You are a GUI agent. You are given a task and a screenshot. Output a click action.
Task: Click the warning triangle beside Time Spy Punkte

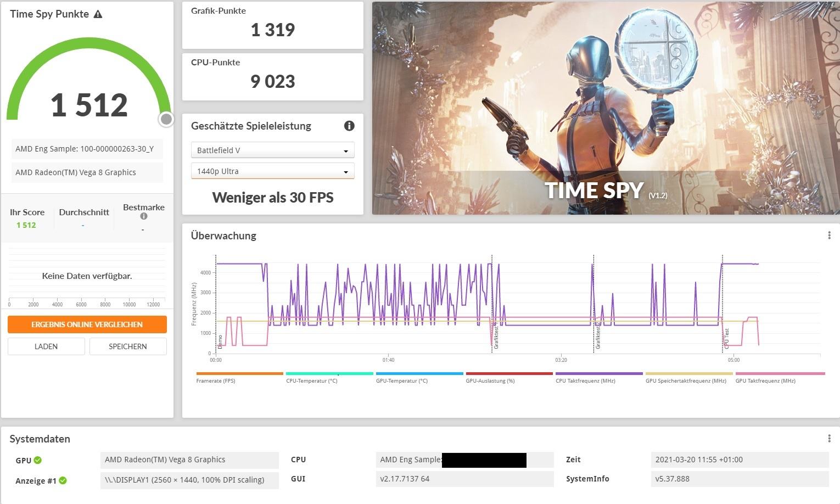98,14
